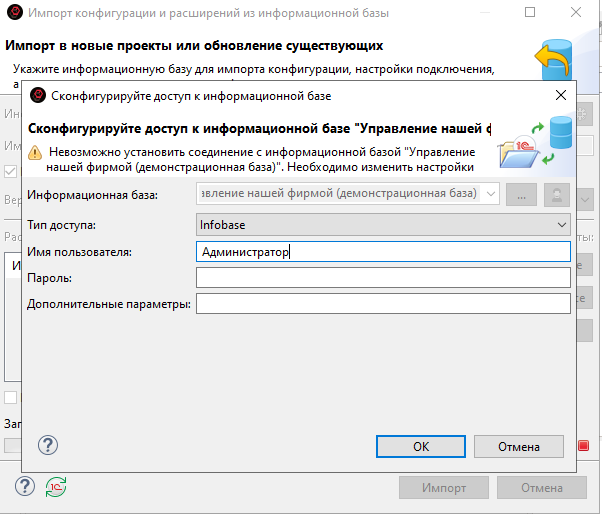
Task: Click the Импорт button at the bottom
Action: pos(443,487)
